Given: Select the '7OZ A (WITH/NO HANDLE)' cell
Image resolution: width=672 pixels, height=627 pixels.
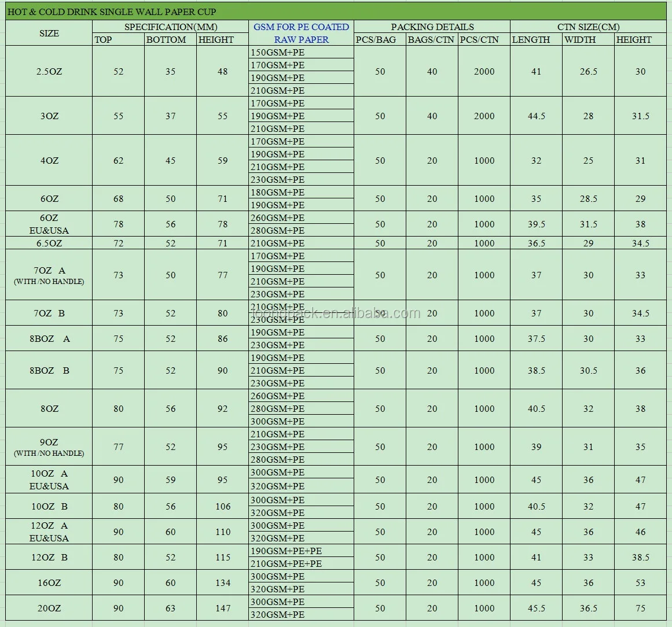Looking at the screenshot, I should (49, 275).
